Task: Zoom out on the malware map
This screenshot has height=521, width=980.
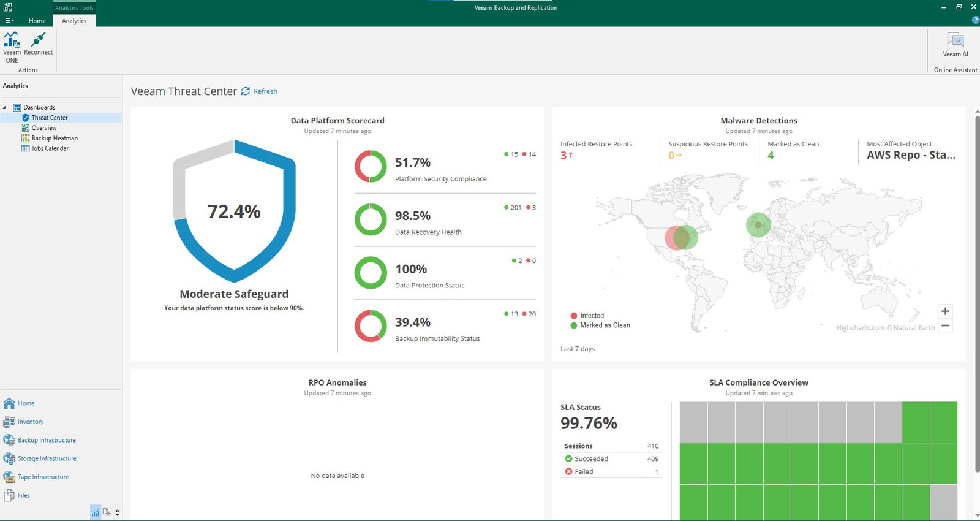Action: [x=945, y=325]
